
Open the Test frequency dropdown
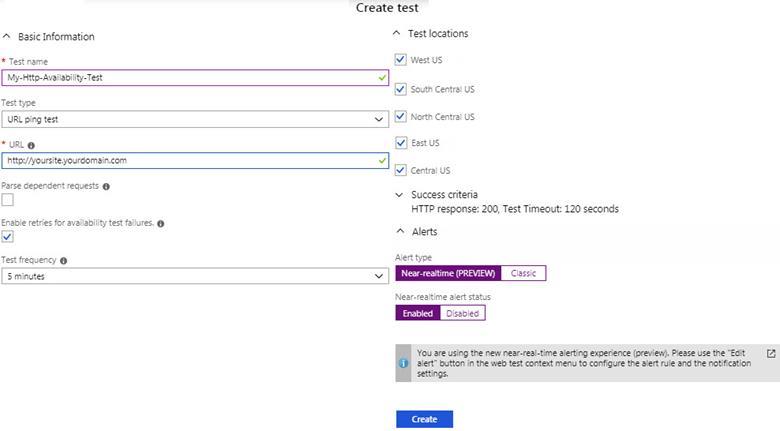(x=195, y=275)
